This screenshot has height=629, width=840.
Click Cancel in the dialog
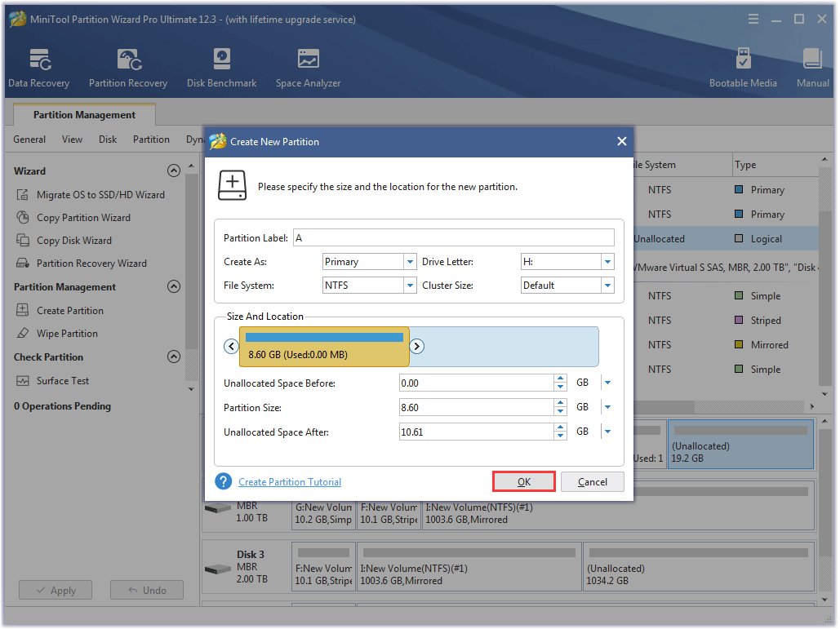593,482
